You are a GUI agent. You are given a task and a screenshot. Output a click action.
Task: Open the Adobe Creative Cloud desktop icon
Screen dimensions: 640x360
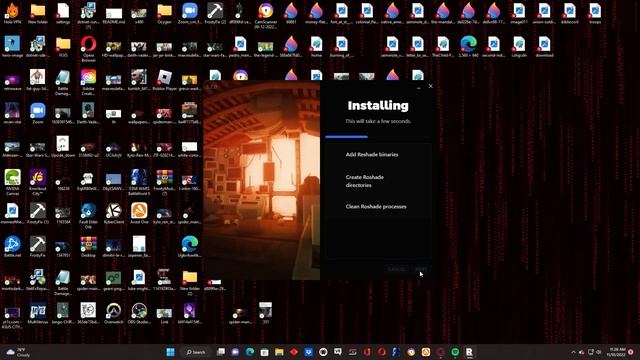pos(88,82)
